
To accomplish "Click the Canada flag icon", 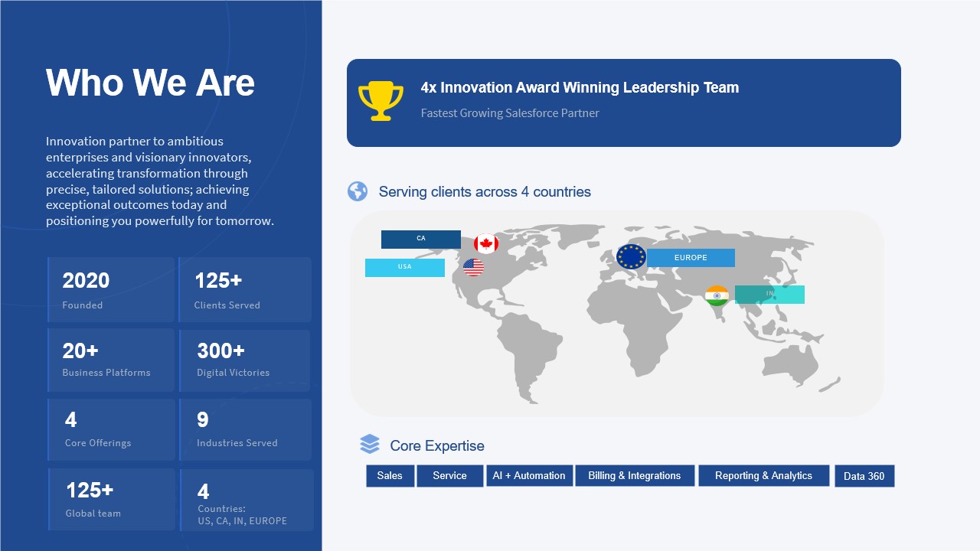I will point(486,244).
